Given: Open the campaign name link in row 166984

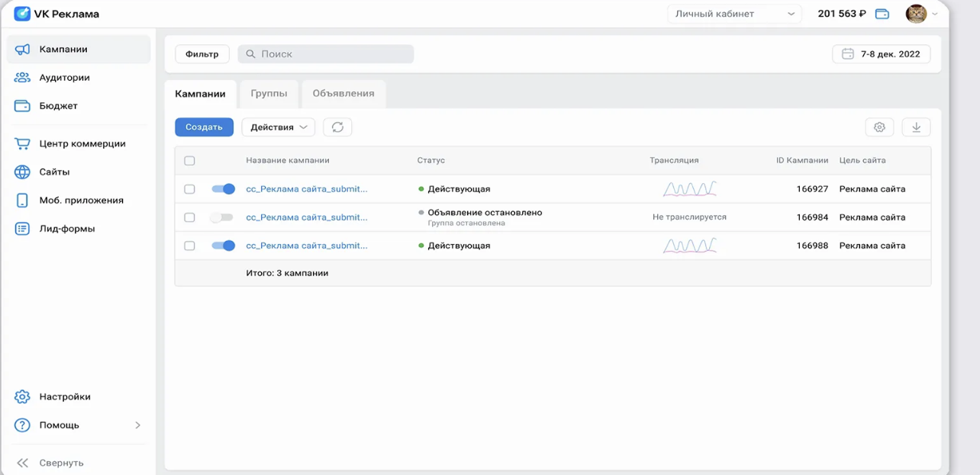Looking at the screenshot, I should click(x=307, y=217).
